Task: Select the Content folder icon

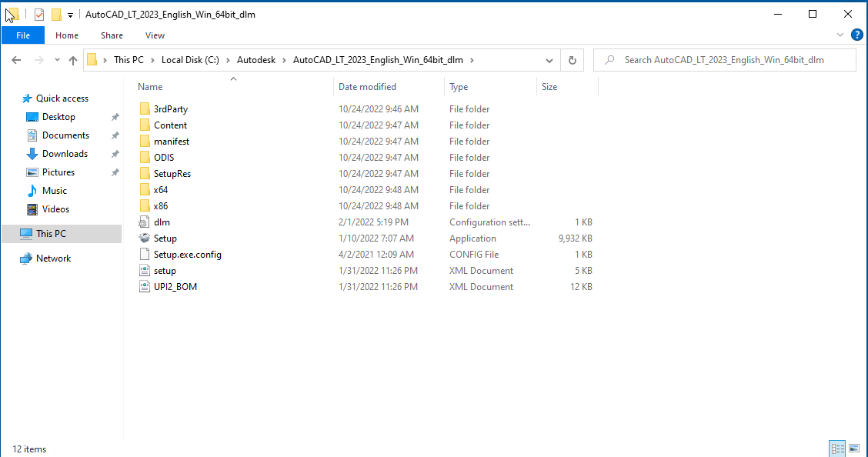Action: coord(145,125)
